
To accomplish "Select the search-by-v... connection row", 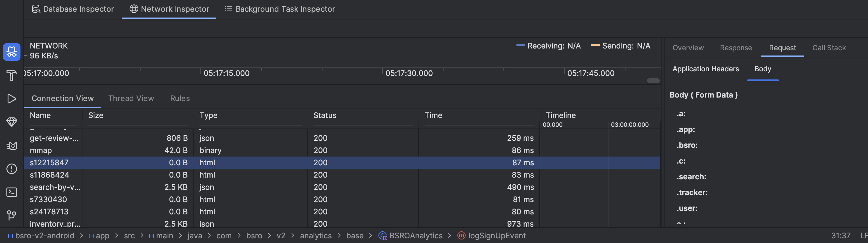I will [55, 187].
